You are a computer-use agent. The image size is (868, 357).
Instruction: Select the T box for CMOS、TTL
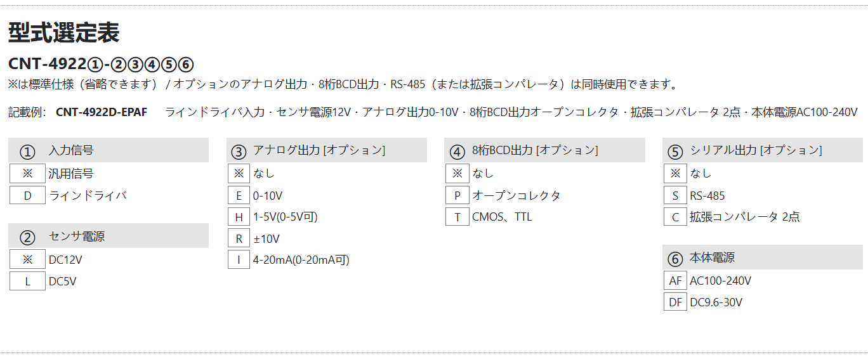click(x=457, y=217)
